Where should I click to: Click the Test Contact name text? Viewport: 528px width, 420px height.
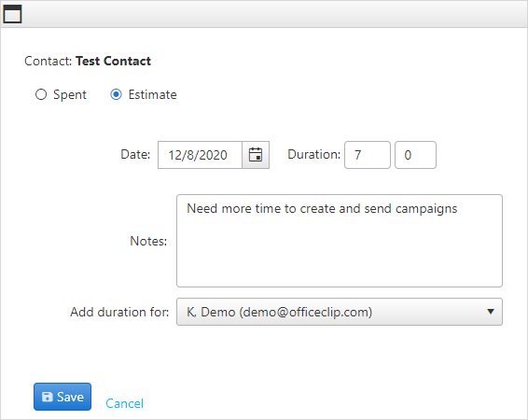pyautogui.click(x=113, y=61)
